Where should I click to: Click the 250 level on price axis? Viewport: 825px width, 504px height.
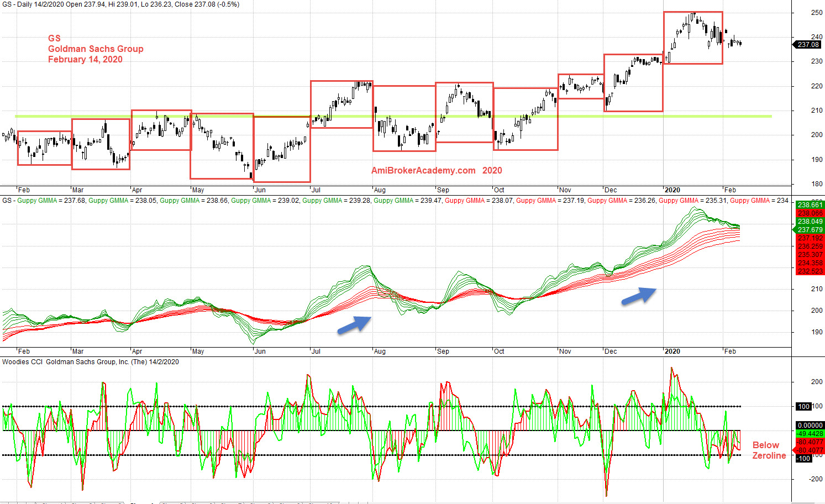click(x=816, y=13)
